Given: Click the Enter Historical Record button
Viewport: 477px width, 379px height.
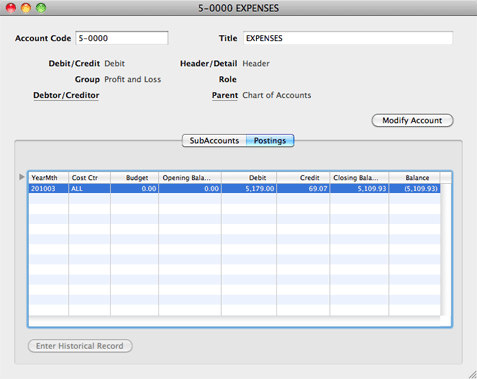Looking at the screenshot, I should tap(80, 346).
